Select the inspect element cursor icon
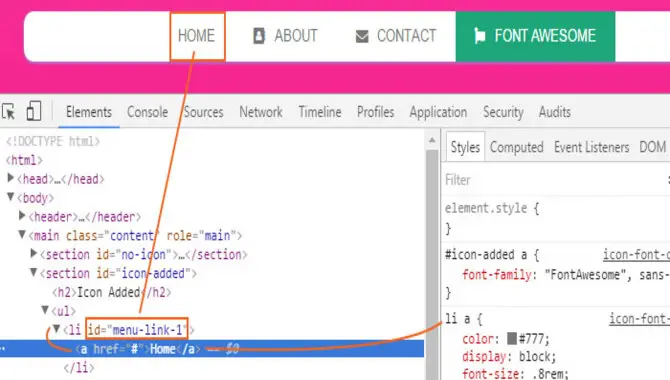Image resolution: width=670 pixels, height=380 pixels. (9, 112)
